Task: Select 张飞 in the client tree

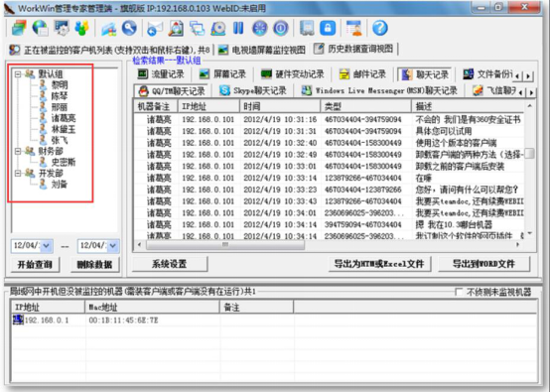Action: coord(60,140)
